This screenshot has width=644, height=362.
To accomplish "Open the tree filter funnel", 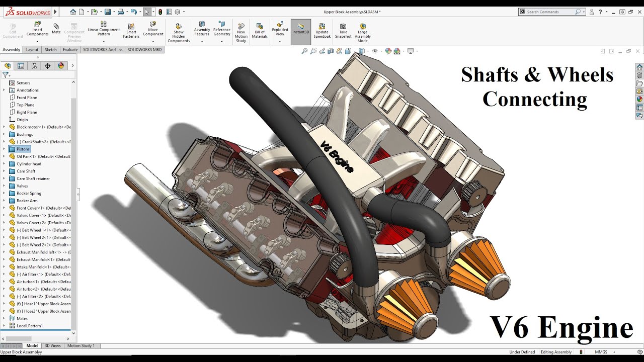I will 6,75.
